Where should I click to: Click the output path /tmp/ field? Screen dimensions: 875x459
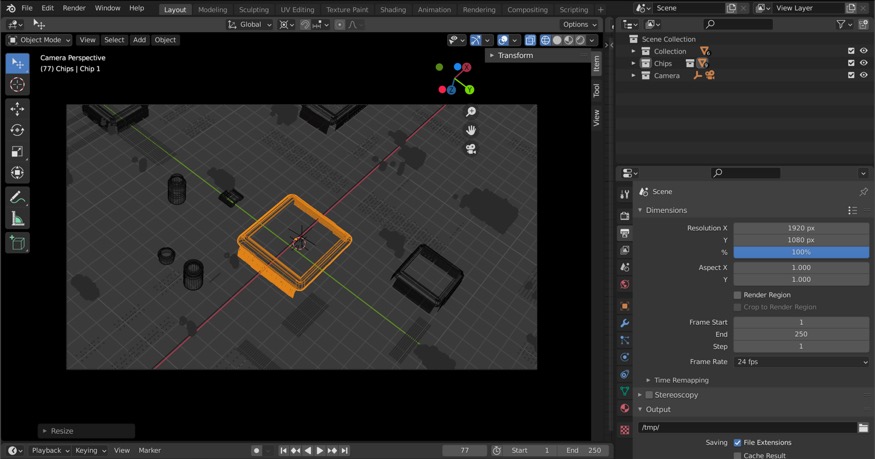tap(746, 427)
